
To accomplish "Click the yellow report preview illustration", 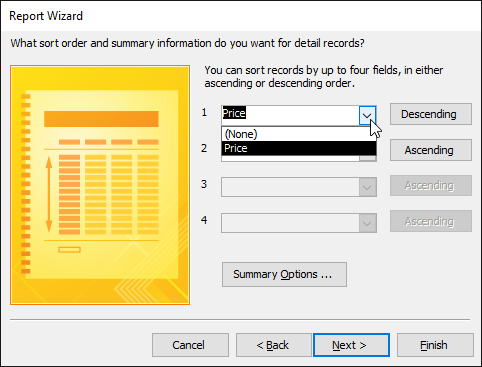I will click(100, 185).
